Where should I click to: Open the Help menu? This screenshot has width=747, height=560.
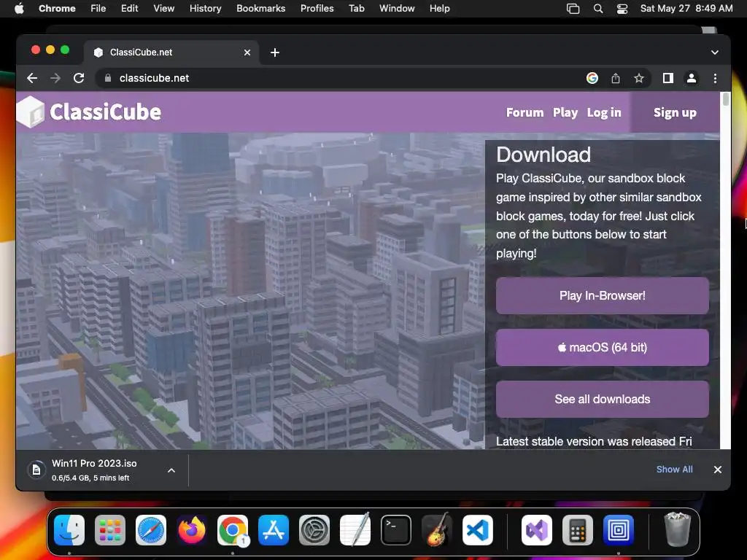pos(439,9)
